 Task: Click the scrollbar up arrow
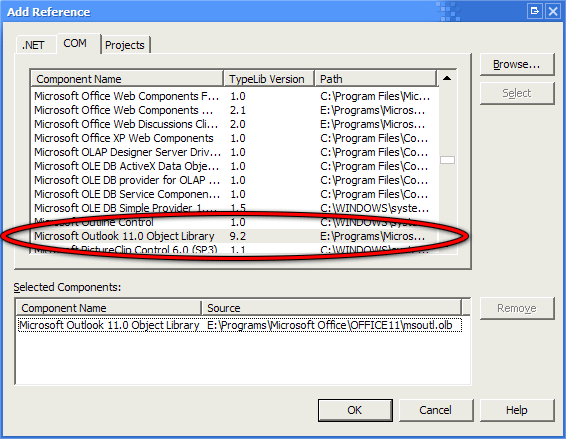pyautogui.click(x=447, y=78)
